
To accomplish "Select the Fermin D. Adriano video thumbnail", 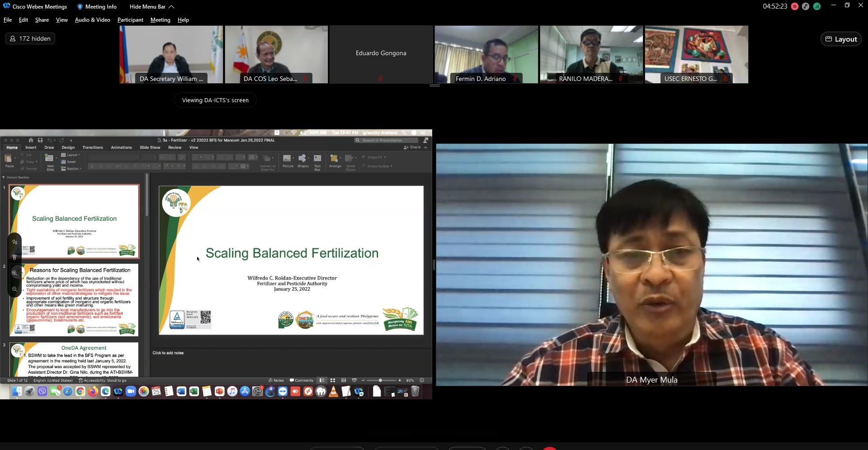I will tap(486, 54).
